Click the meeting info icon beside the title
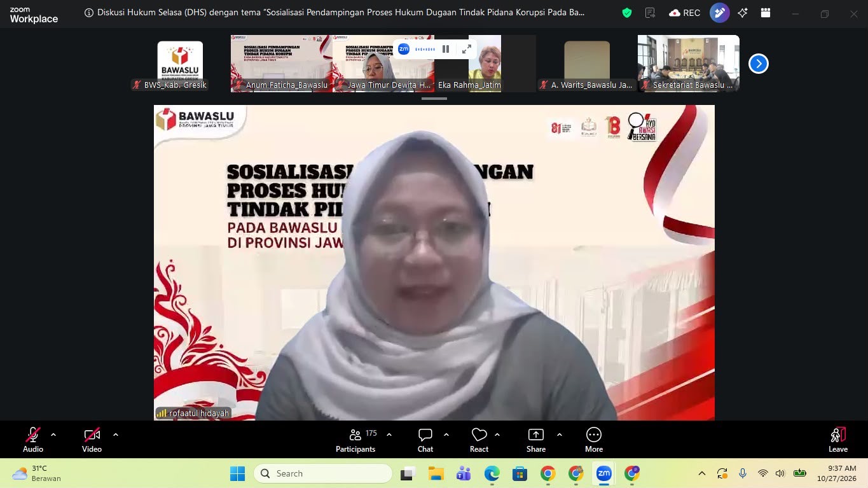 (x=89, y=13)
